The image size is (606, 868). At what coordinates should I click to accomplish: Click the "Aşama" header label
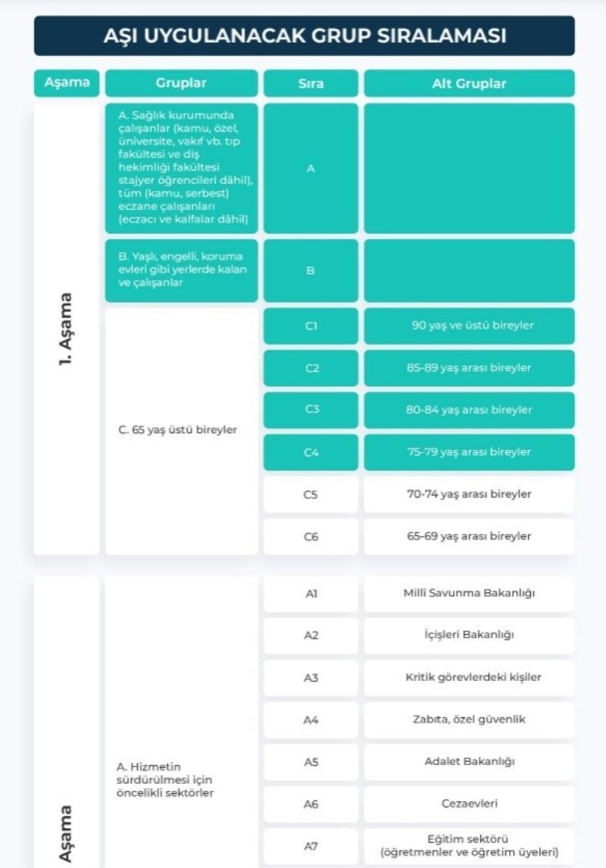tap(67, 83)
